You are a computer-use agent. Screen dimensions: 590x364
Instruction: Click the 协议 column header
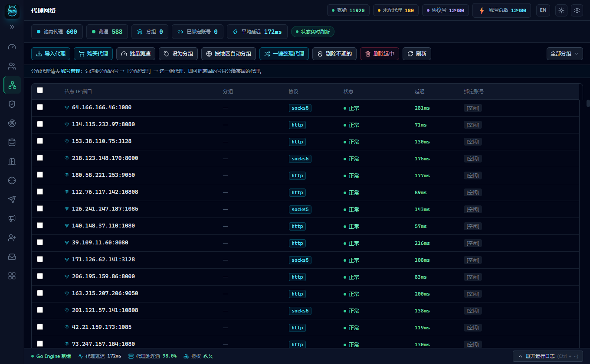pyautogui.click(x=294, y=92)
